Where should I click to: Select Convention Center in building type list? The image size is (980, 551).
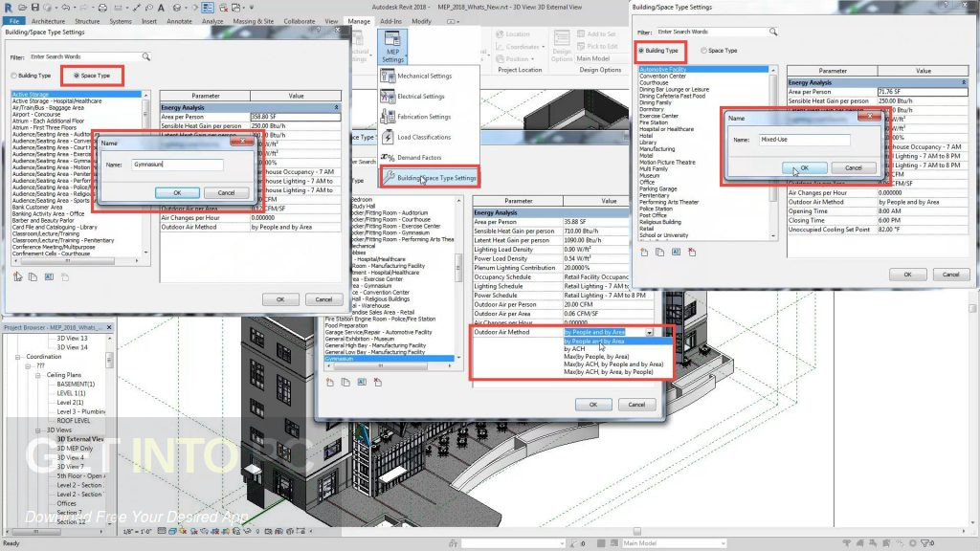(662, 77)
